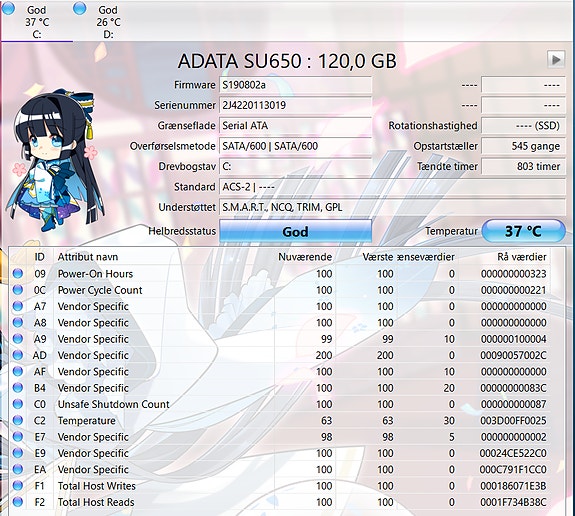The width and height of the screenshot is (575, 516).
Task: Click the 37 °C temperature button
Action: (x=523, y=231)
